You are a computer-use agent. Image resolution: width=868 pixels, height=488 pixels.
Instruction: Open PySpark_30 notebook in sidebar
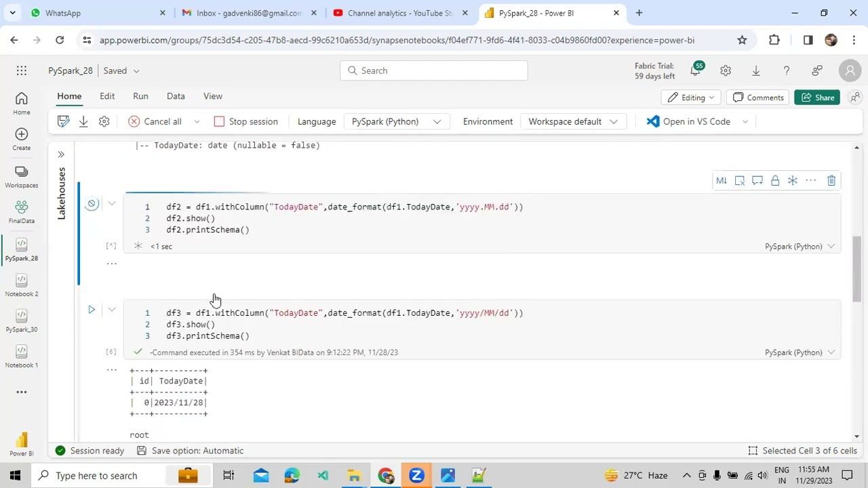21,321
